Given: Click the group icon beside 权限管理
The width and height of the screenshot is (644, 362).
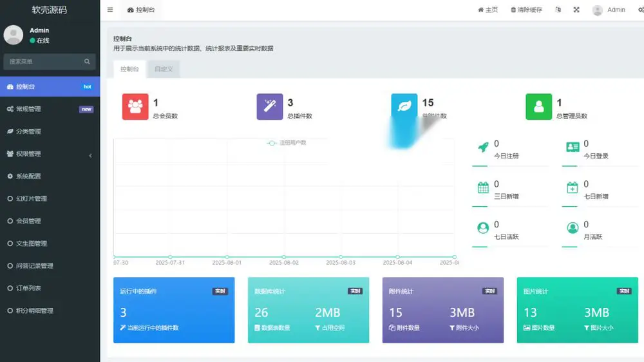Looking at the screenshot, I should 10,154.
